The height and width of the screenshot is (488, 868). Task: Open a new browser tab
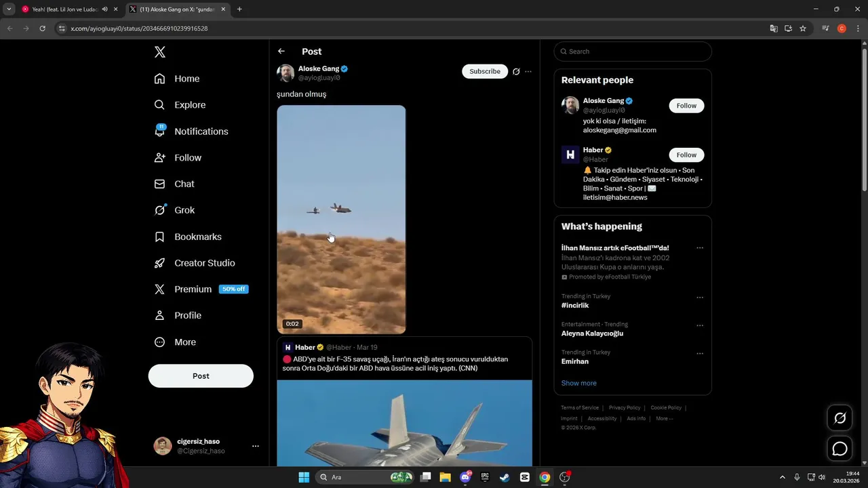(x=239, y=9)
